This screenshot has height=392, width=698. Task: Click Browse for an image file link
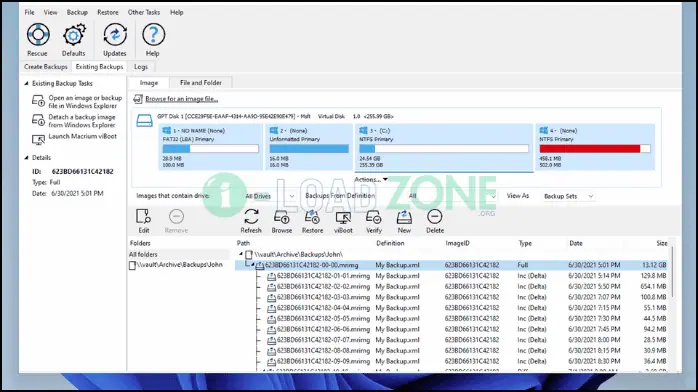tap(182, 99)
